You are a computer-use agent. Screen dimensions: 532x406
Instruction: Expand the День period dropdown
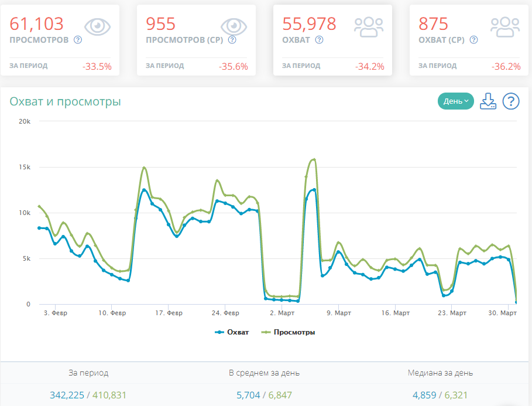(456, 101)
